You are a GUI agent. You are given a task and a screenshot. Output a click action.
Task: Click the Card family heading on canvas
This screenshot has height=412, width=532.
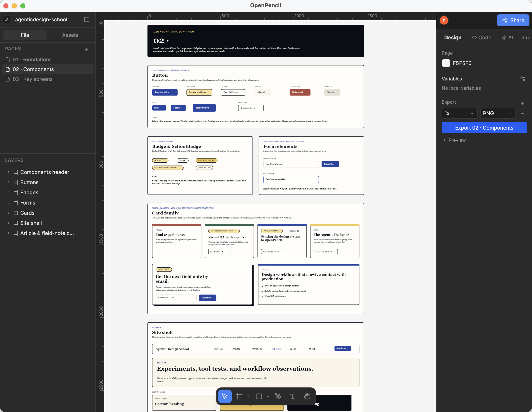click(x=165, y=213)
